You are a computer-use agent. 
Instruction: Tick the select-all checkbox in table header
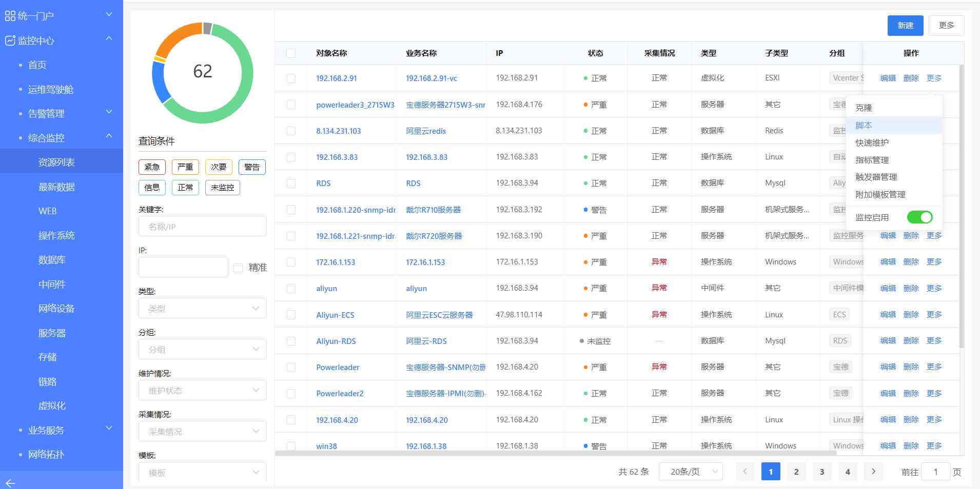(291, 53)
